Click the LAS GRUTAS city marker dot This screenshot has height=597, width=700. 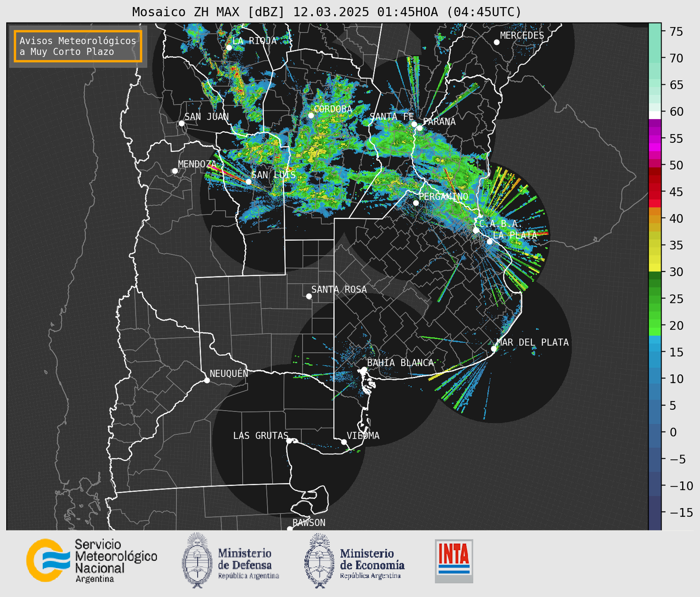point(289,441)
